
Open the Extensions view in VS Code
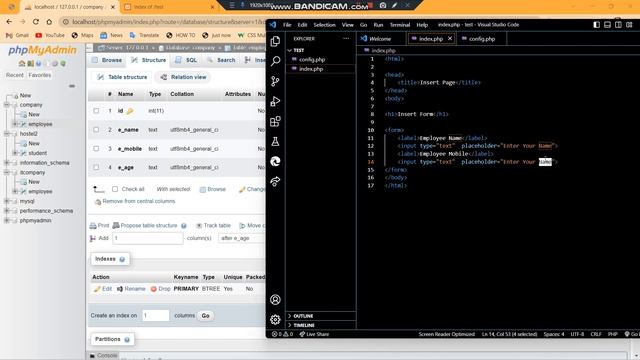click(x=276, y=121)
